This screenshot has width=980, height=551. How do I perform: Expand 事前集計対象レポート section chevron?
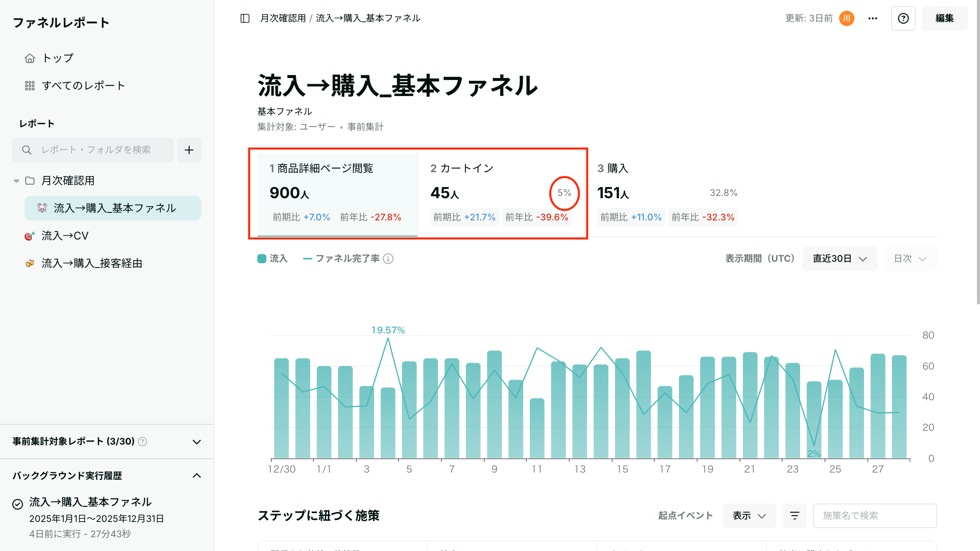[x=197, y=442]
